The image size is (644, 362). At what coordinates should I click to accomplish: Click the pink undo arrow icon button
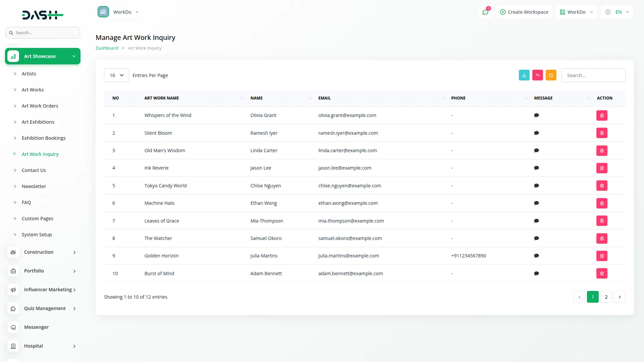coord(537,75)
